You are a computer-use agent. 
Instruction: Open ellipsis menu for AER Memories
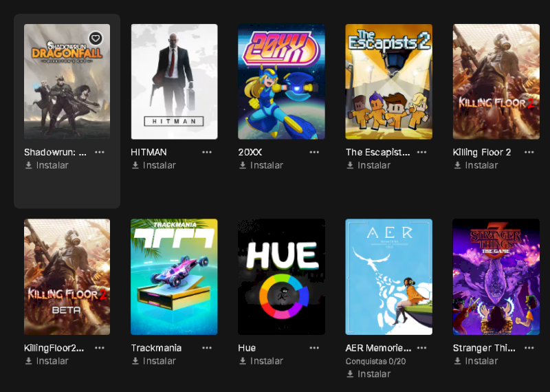(421, 348)
